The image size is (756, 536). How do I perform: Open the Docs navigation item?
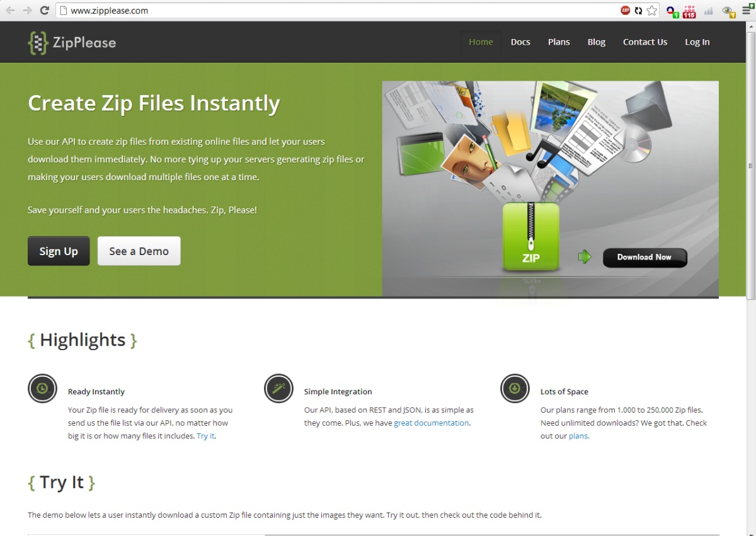click(x=520, y=42)
